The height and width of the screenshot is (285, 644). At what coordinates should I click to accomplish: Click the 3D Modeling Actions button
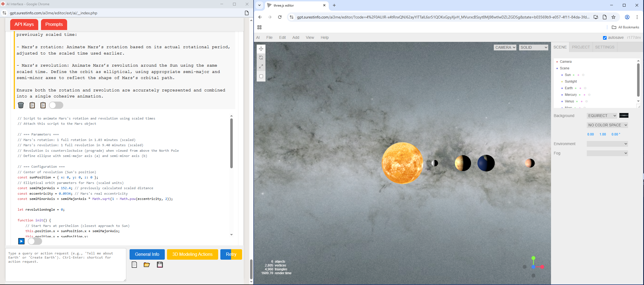tap(193, 254)
